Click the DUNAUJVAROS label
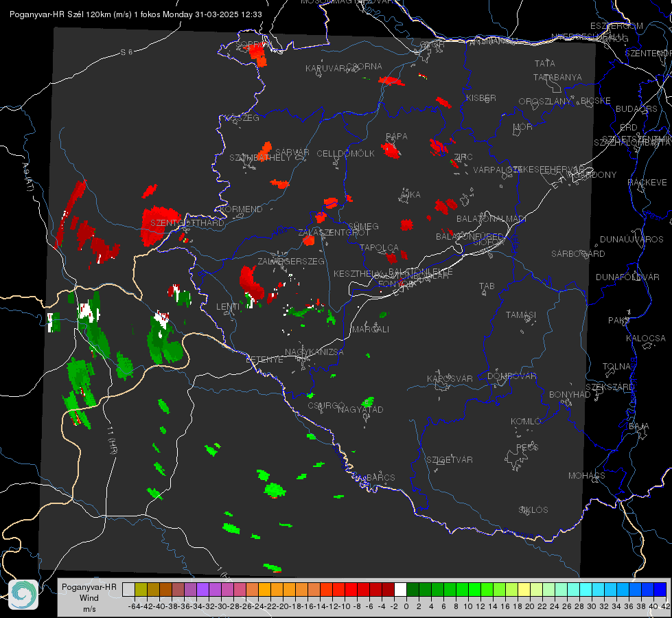 coord(632,239)
